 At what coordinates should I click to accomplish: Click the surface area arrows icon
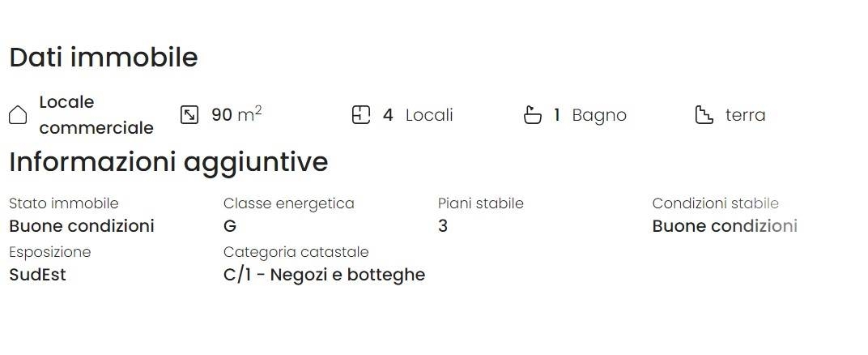tap(189, 115)
